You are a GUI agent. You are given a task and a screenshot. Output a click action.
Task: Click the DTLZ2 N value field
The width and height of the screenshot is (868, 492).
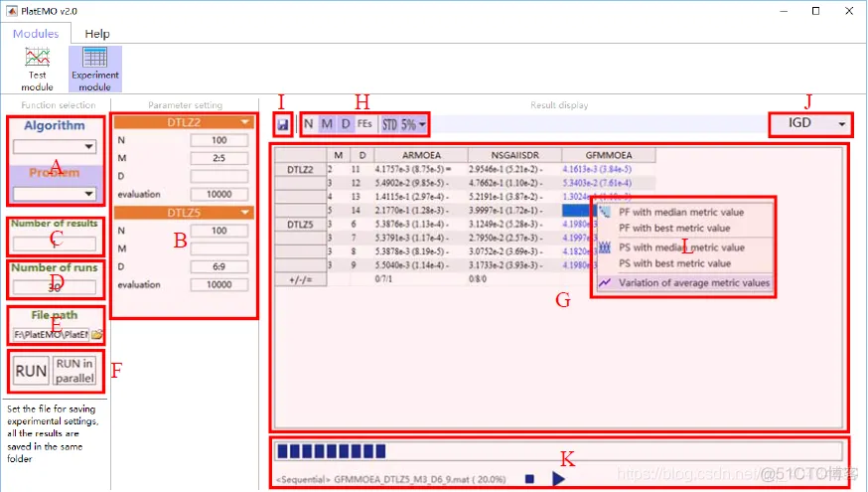(x=219, y=141)
